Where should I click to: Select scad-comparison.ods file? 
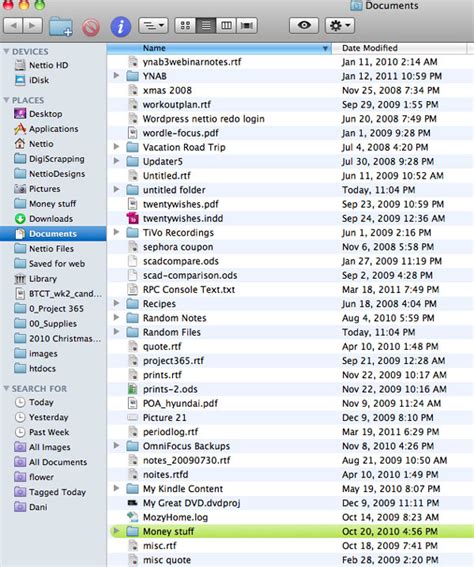tap(190, 276)
